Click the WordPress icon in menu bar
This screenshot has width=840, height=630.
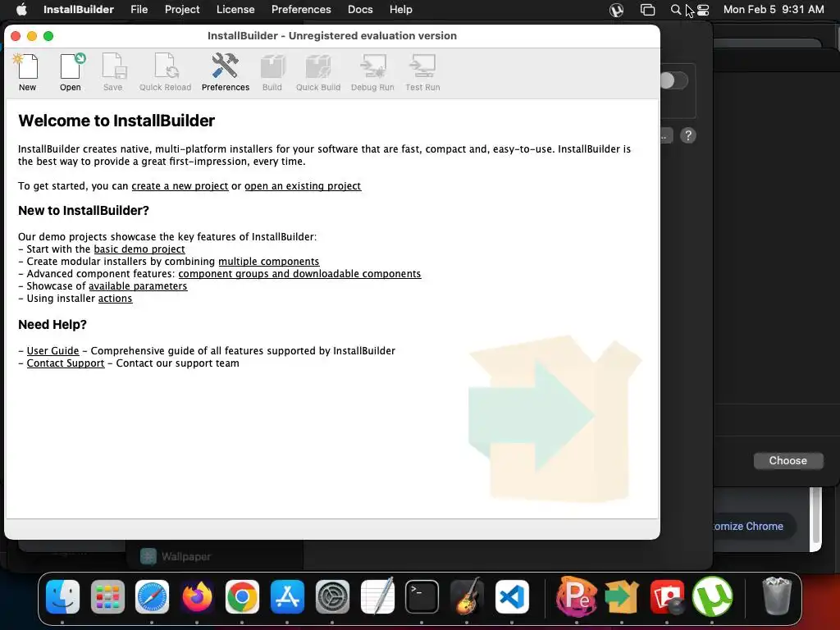coord(616,10)
